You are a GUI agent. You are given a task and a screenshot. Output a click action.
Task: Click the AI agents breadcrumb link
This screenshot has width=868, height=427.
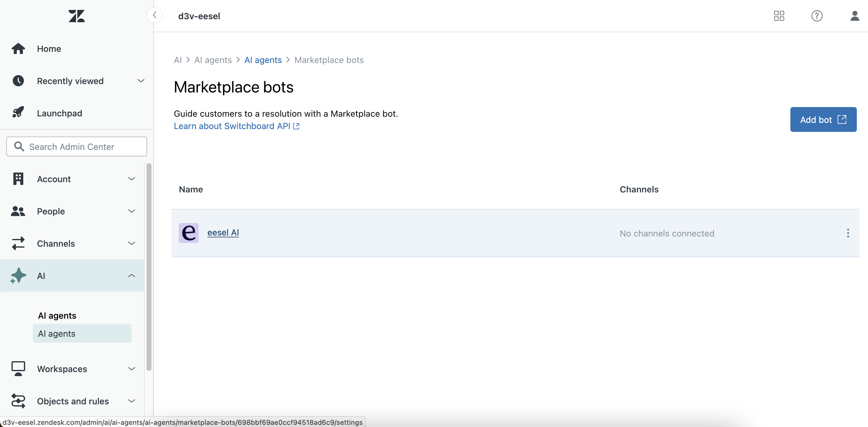[263, 60]
